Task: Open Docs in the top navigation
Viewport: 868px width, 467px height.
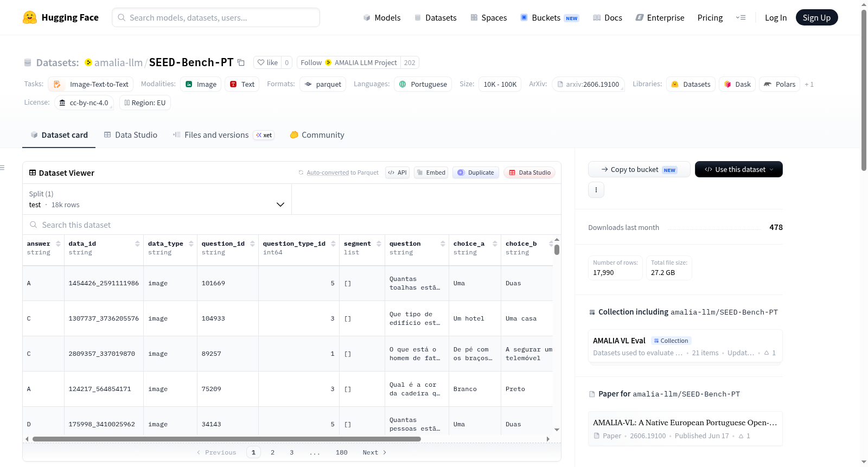Action: coord(607,17)
